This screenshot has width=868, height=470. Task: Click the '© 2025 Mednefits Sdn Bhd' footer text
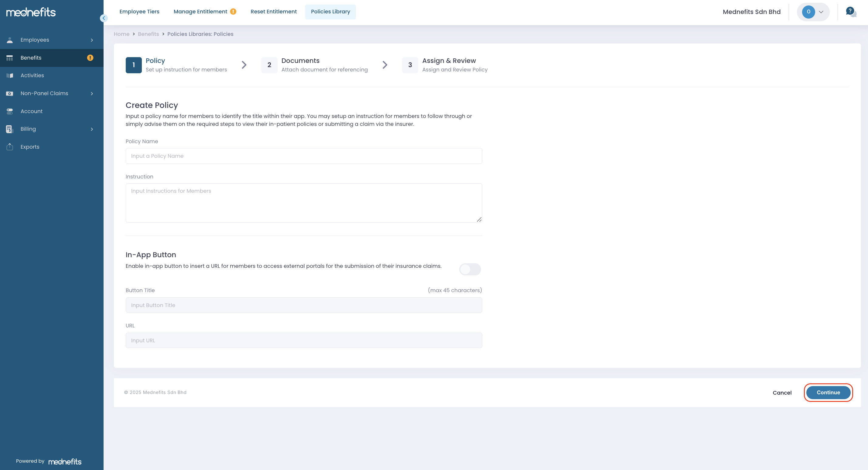coord(155,392)
